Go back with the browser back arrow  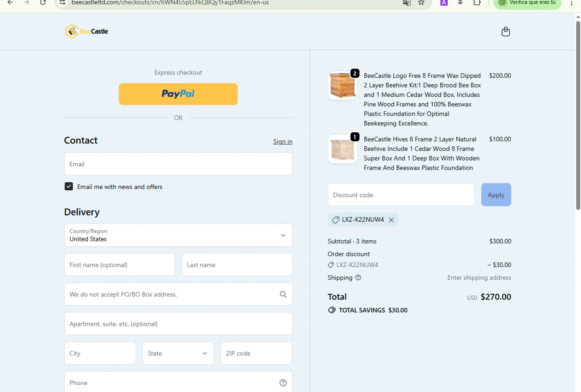10,2
